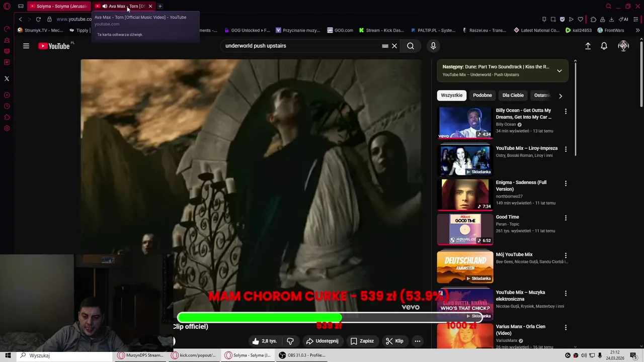644x362 pixels.
Task: Open the browser downloads icon
Action: pyautogui.click(x=611, y=19)
